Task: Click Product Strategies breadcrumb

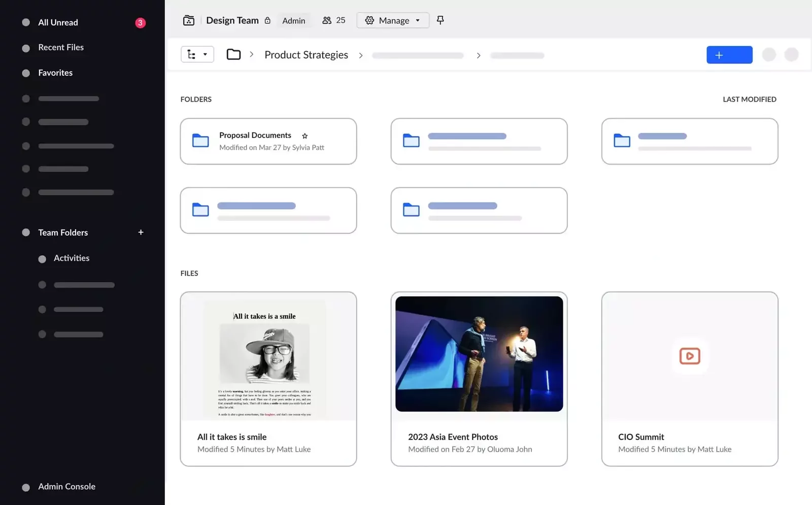Action: point(306,55)
